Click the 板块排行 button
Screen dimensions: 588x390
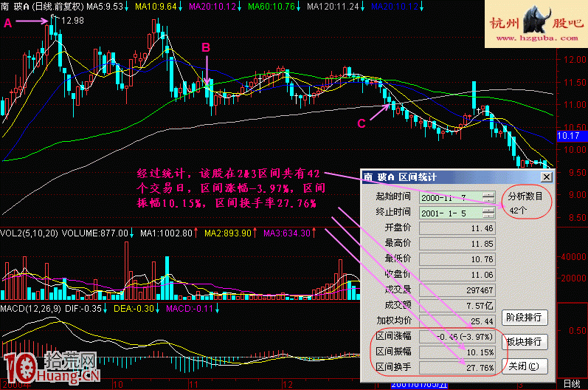[525, 342]
